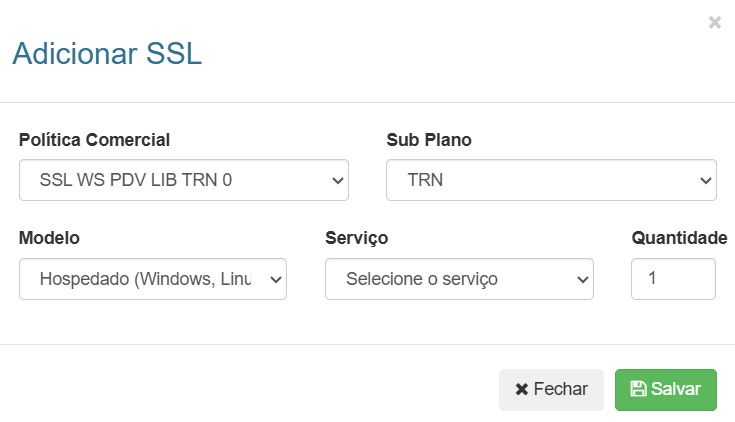
Task: Click the 'Política Comercial' field label
Action: click(x=95, y=139)
